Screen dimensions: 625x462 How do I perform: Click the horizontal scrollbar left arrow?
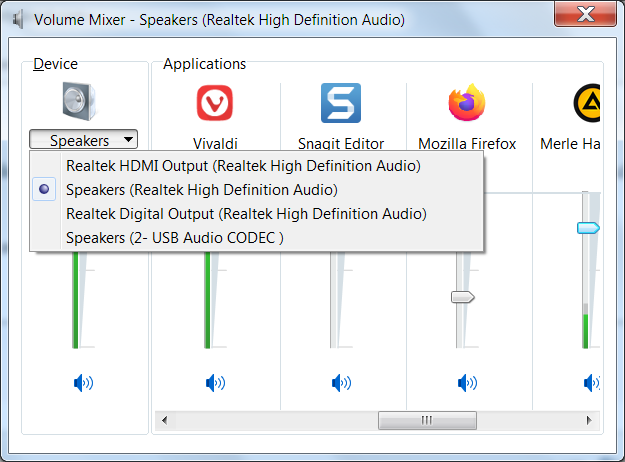coord(164,420)
